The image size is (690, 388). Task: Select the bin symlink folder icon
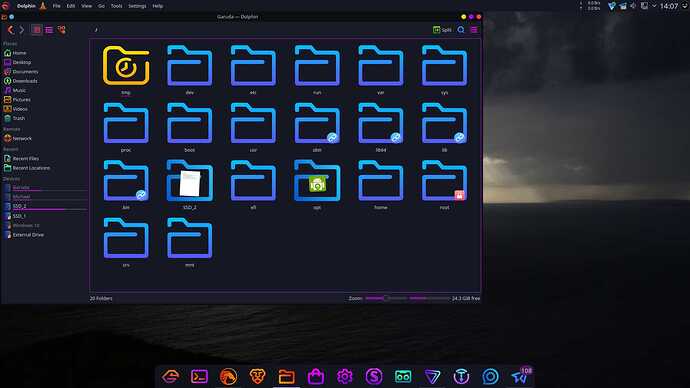pos(126,181)
